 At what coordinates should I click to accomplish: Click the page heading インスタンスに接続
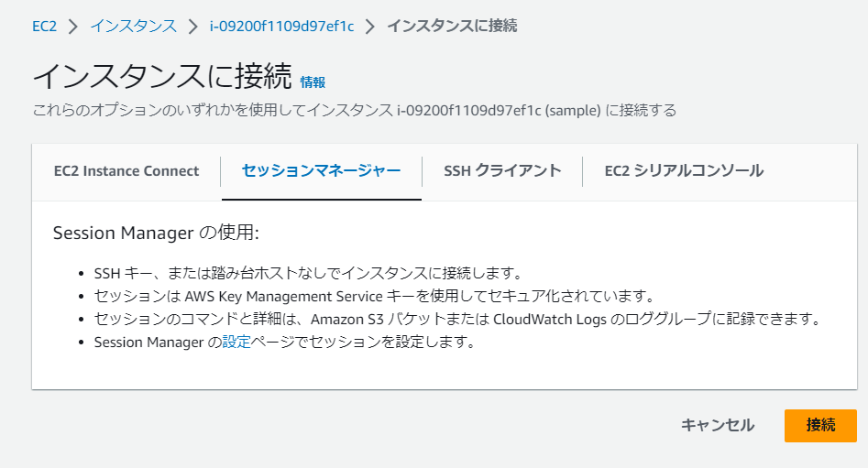tap(162, 76)
